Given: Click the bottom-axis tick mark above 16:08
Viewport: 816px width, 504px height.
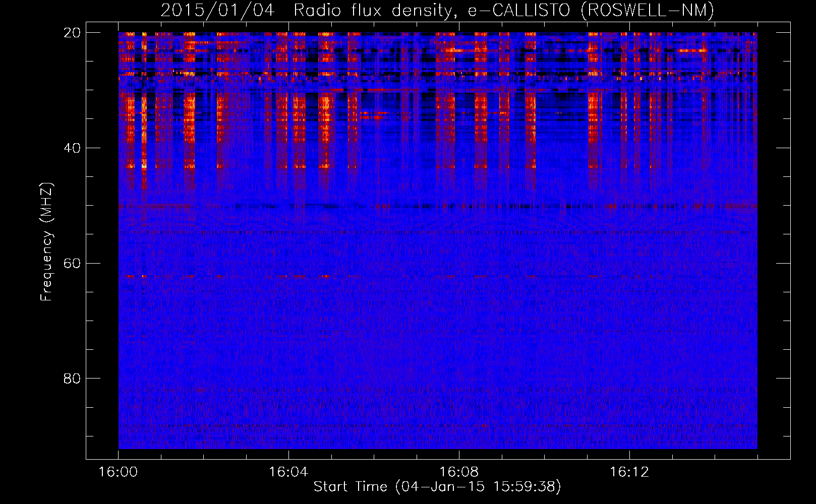Looking at the screenshot, I should click(x=459, y=454).
